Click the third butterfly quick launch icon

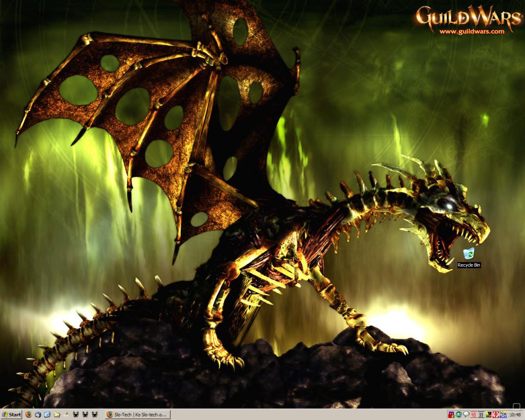95,414
